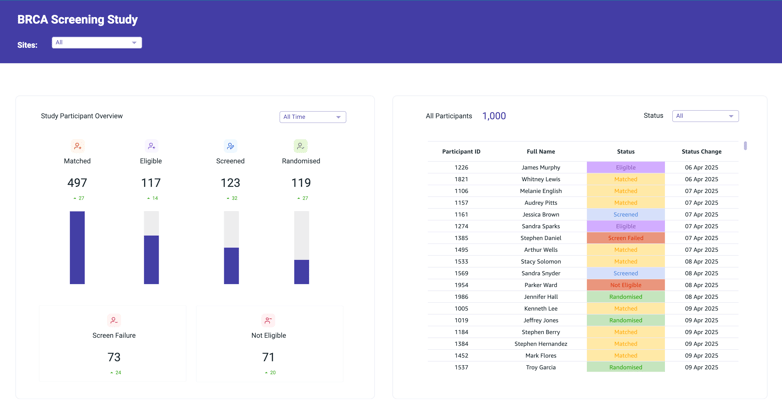782x411 pixels.
Task: Click the Matched bar in chart
Action: (x=77, y=248)
